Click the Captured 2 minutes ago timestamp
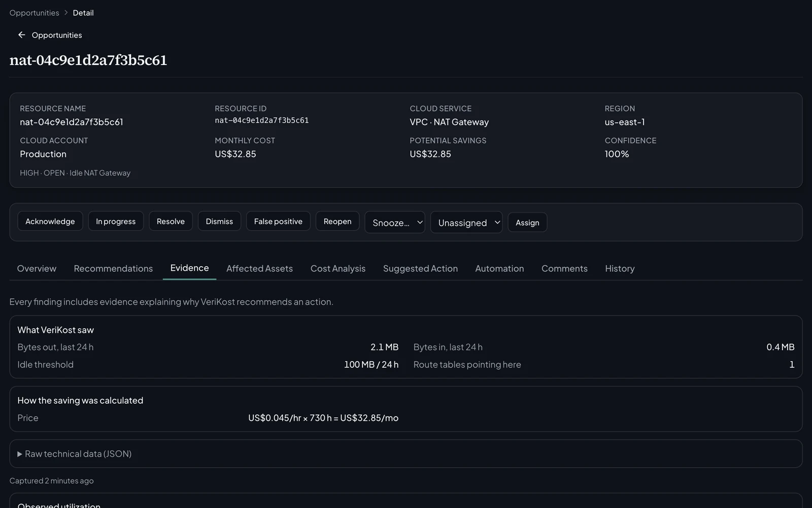 tap(51, 481)
